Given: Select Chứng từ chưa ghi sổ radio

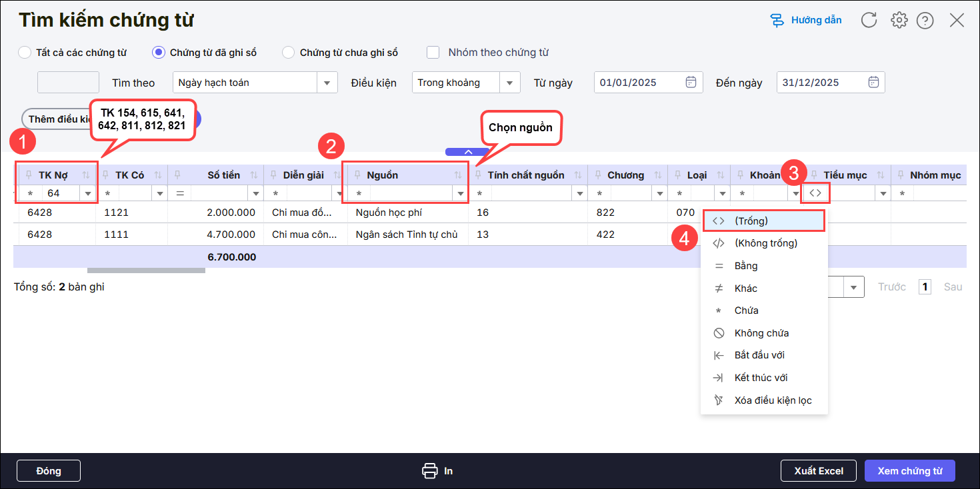Looking at the screenshot, I should pos(289,53).
